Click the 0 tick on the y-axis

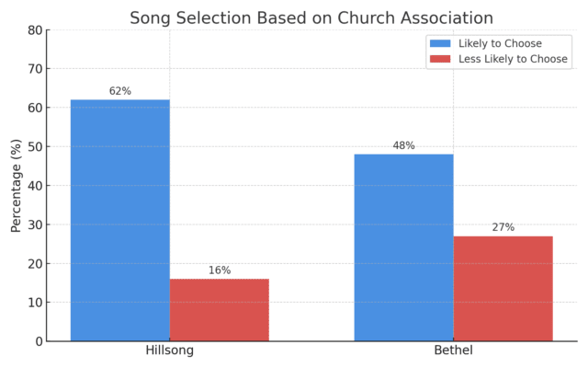point(39,341)
